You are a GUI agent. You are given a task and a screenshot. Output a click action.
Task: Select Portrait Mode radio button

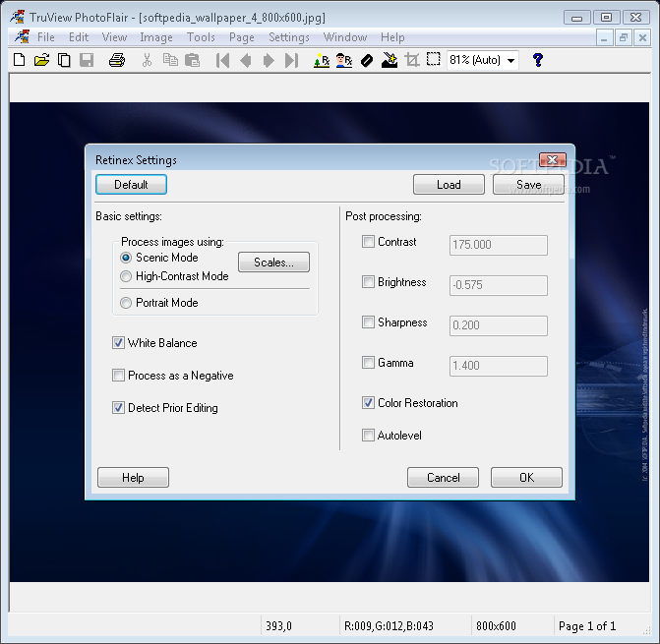[126, 303]
